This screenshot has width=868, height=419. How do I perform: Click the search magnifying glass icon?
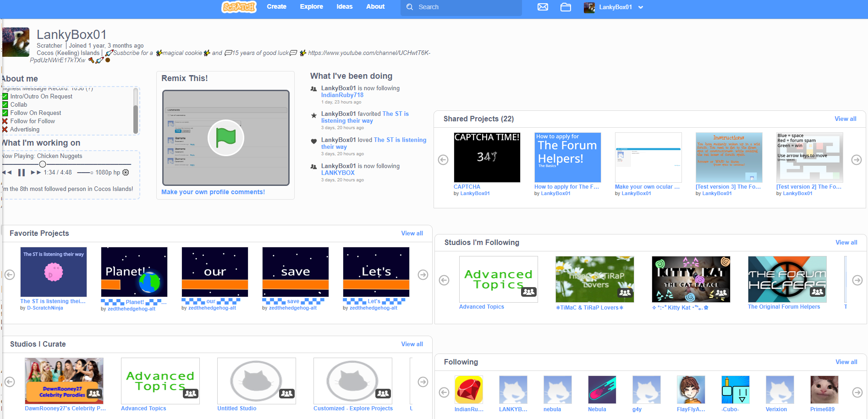tap(410, 7)
